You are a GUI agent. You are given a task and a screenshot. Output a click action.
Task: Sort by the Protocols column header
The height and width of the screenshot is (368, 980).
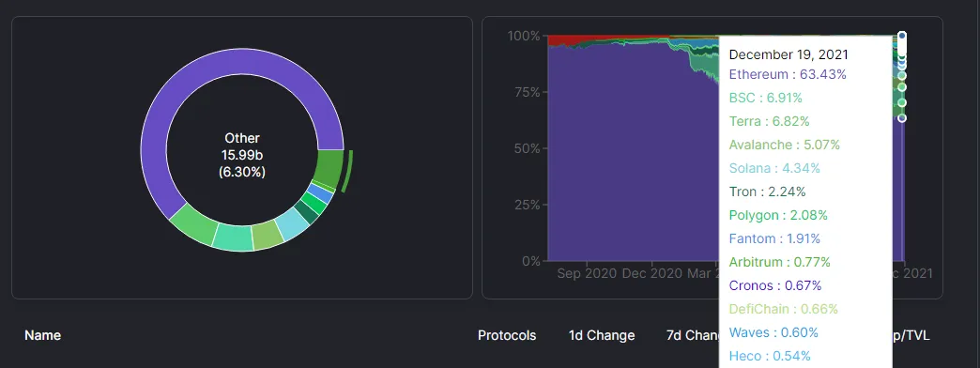pos(507,335)
